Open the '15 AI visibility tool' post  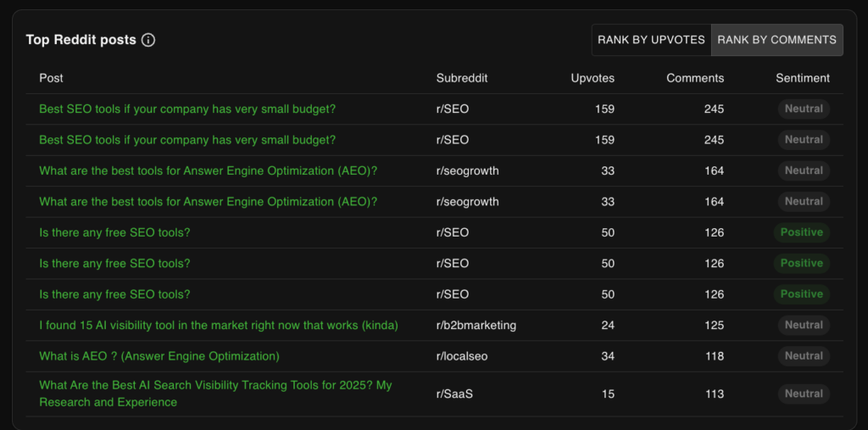point(219,326)
